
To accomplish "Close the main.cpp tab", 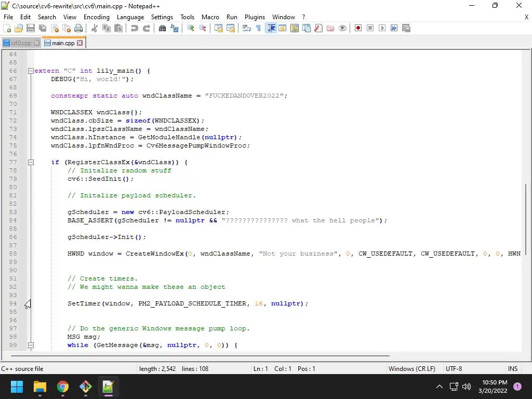I will [79, 43].
